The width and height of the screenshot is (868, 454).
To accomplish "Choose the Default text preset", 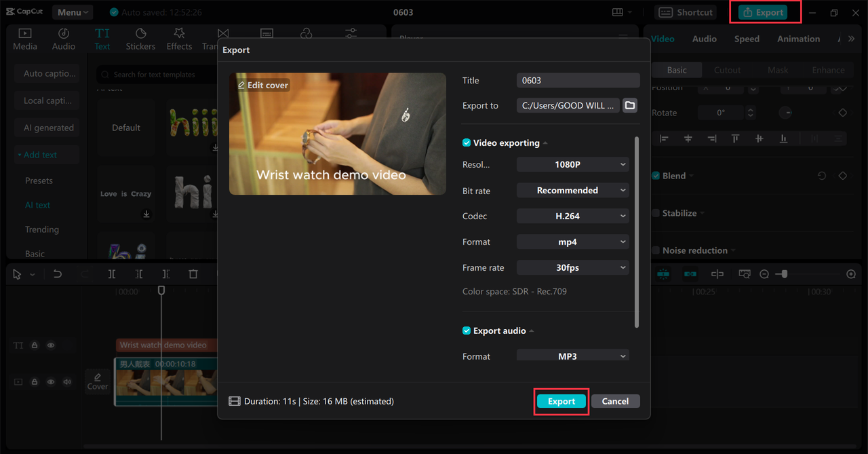I will pos(126,128).
